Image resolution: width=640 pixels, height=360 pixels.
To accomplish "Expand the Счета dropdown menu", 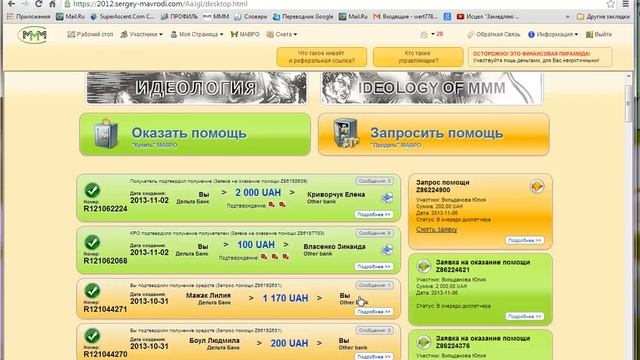I will tap(282, 35).
